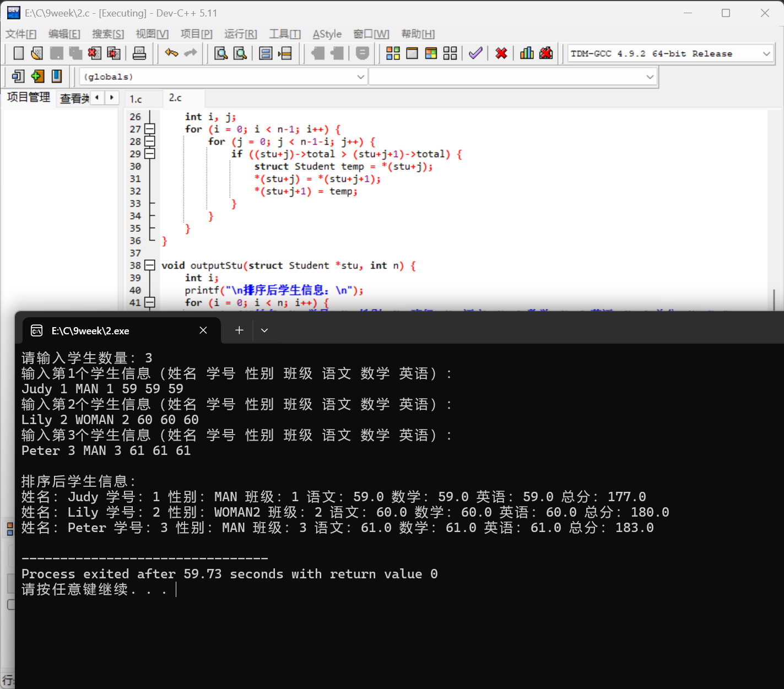Click the Open file icon
The width and height of the screenshot is (784, 689).
[37, 53]
